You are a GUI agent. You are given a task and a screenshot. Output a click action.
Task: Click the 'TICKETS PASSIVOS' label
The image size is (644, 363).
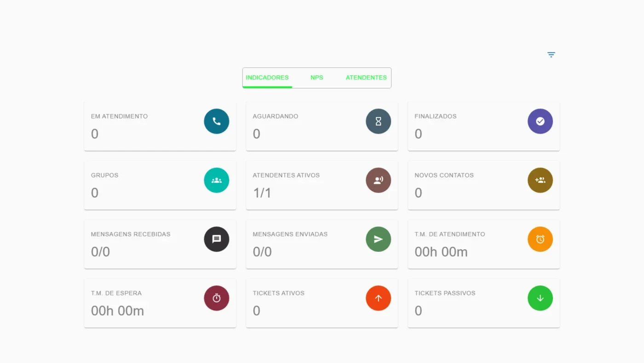[x=445, y=293]
